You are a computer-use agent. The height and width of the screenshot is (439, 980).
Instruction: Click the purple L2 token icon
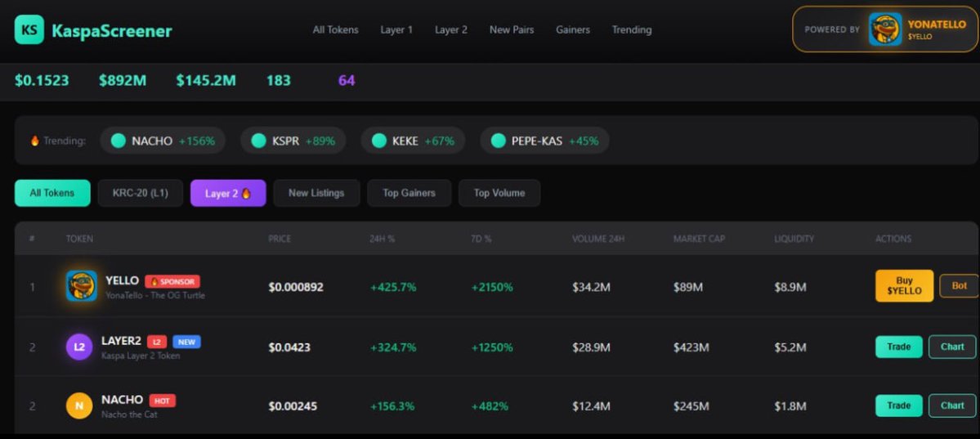pyautogui.click(x=79, y=347)
